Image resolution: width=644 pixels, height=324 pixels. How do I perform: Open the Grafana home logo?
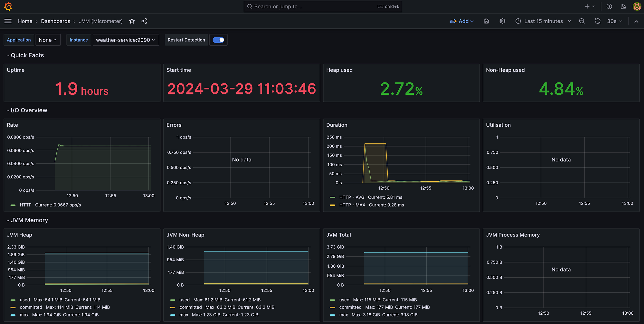8,6
